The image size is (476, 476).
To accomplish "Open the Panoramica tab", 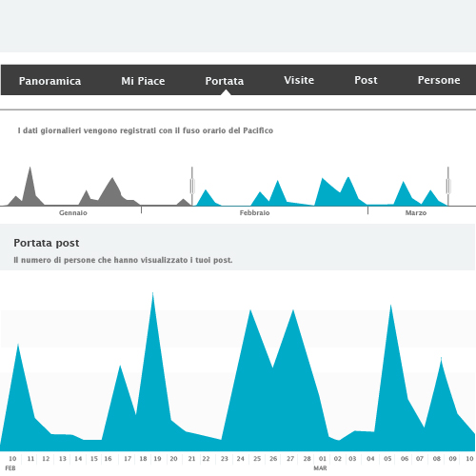I will coord(50,81).
